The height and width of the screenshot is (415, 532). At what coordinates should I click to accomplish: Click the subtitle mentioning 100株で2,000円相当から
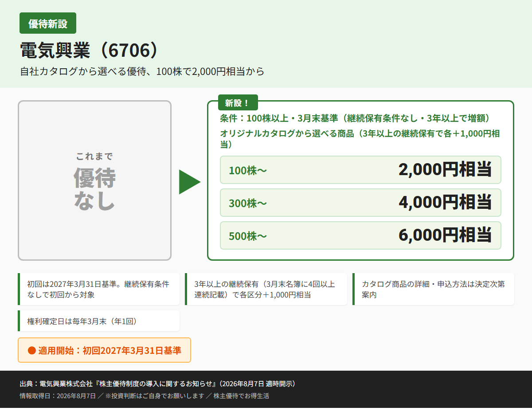[142, 71]
